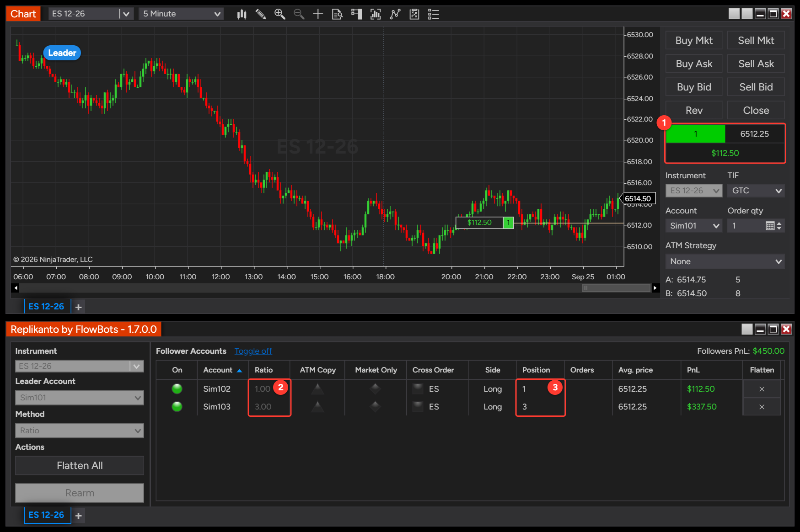Image resolution: width=800 pixels, height=532 pixels.
Task: Flatten Sim103 with its X icon
Action: 762,407
